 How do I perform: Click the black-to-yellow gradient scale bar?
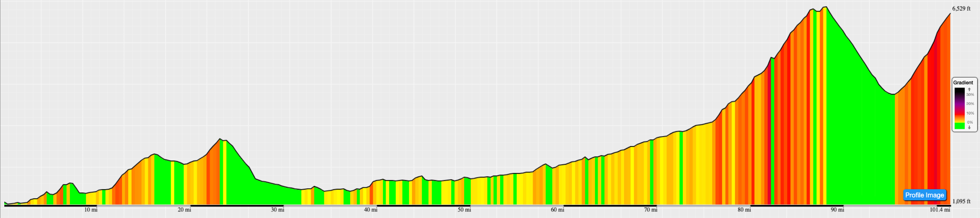959,105
